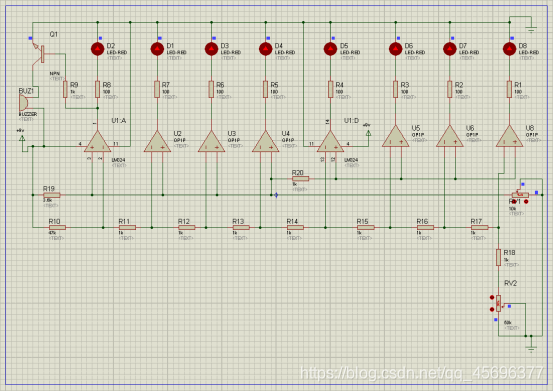Click on LED D8

pos(509,49)
